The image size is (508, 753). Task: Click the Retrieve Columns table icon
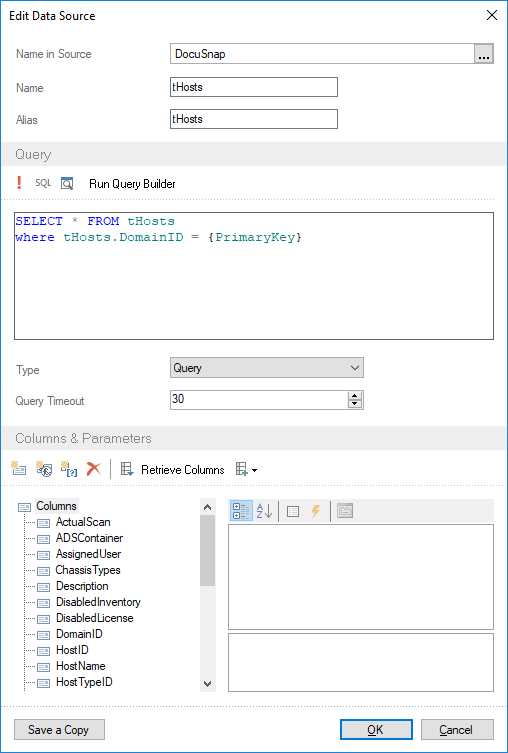point(127,469)
